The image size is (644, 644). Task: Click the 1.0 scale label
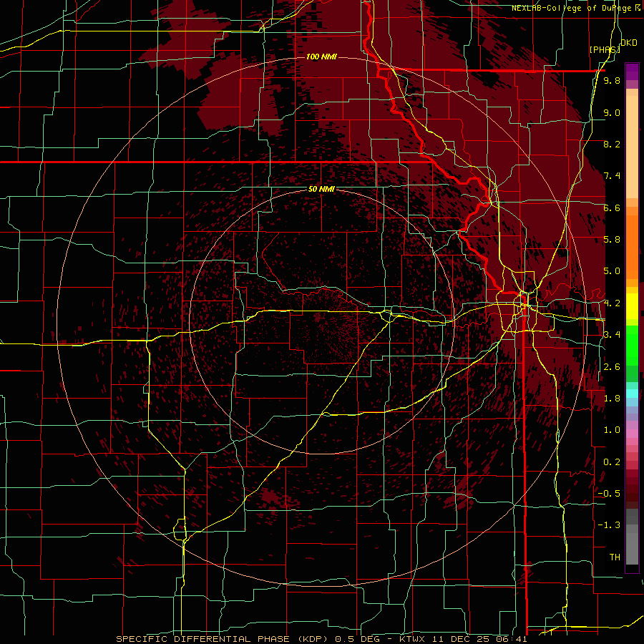[x=612, y=430]
